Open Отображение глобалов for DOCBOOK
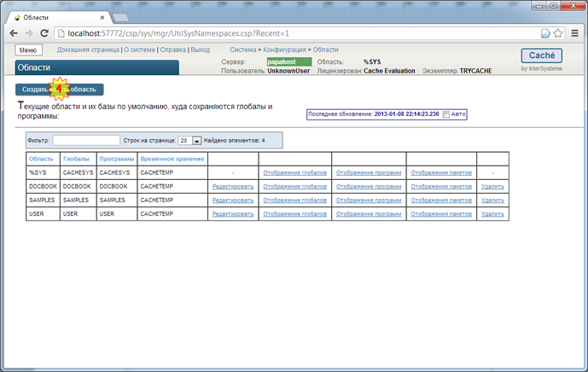 pos(294,186)
